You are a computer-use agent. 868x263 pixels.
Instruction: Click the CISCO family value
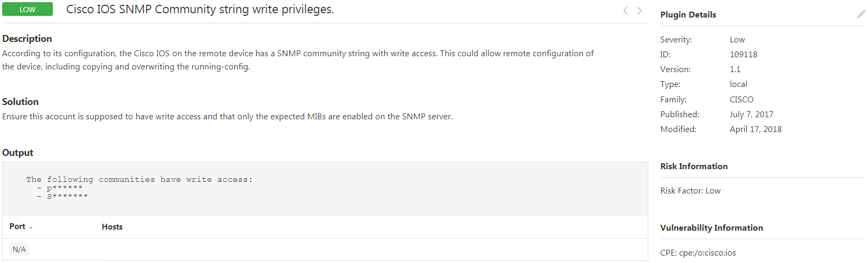(742, 100)
